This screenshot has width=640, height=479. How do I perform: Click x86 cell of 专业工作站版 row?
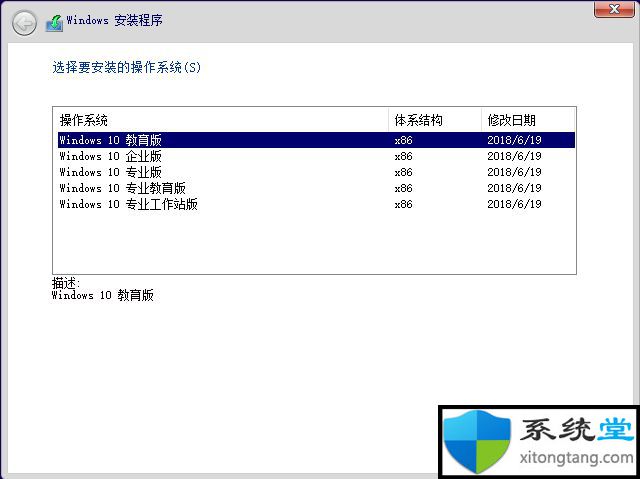click(403, 204)
